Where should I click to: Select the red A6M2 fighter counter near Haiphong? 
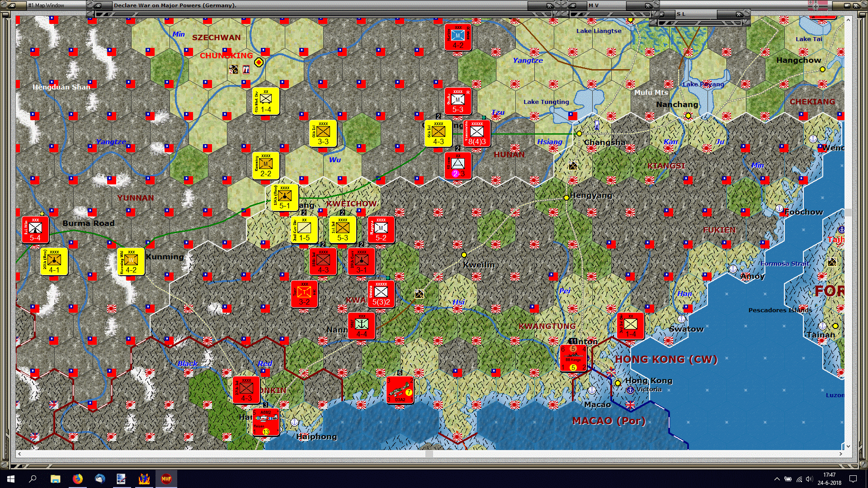266,422
